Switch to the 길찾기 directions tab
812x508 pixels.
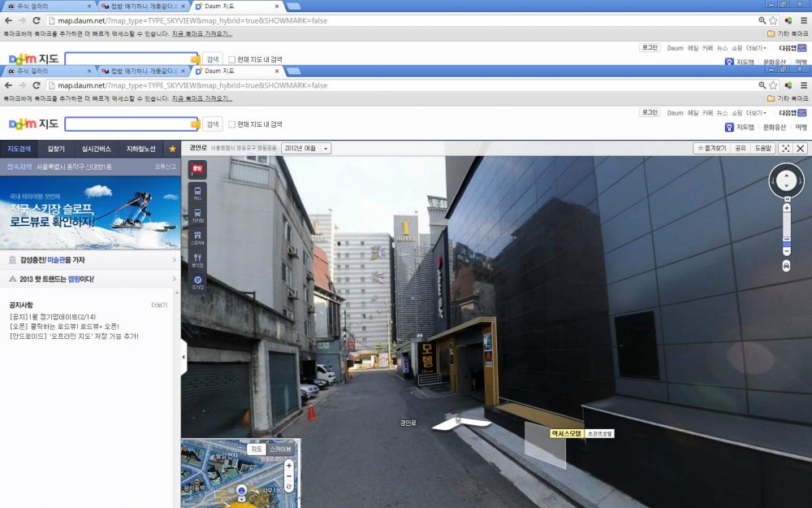[x=56, y=149]
